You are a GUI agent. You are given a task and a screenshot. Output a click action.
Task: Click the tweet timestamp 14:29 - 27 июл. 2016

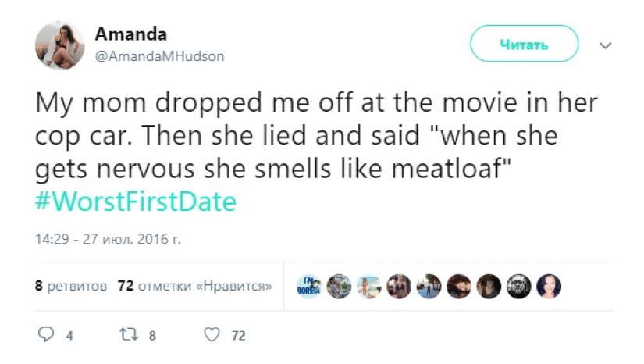108,239
